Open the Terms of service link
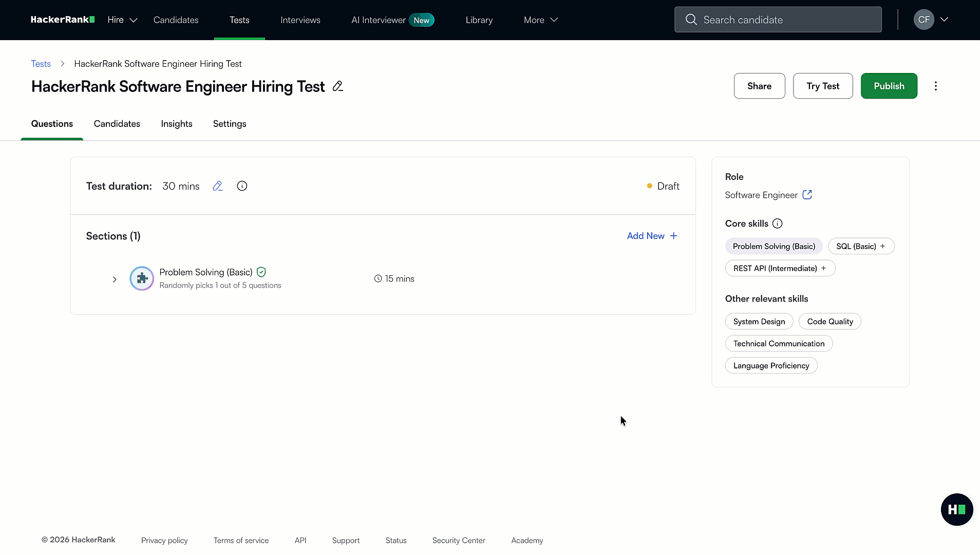980x555 pixels. [241, 540]
